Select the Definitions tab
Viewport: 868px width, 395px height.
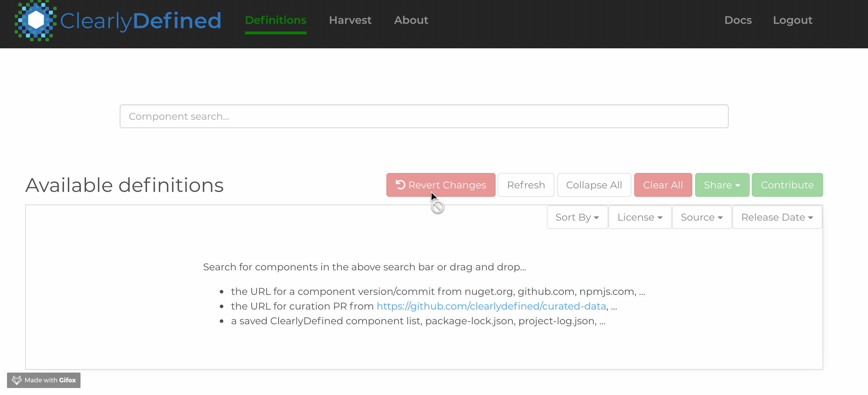pyautogui.click(x=275, y=20)
